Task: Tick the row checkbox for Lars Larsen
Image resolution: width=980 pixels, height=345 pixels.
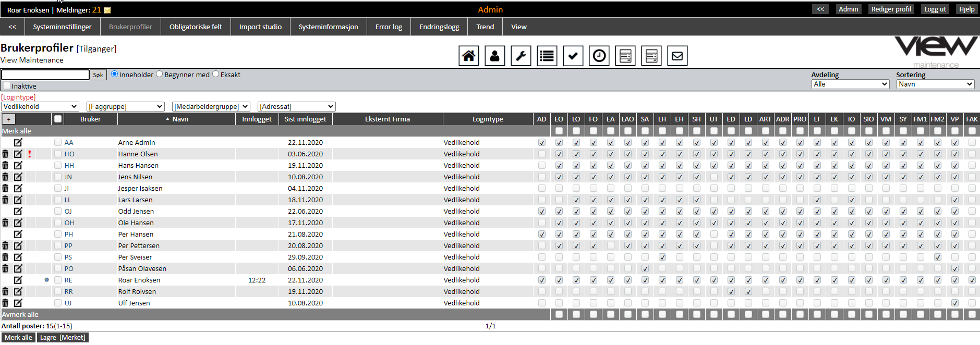Action: click(x=58, y=200)
